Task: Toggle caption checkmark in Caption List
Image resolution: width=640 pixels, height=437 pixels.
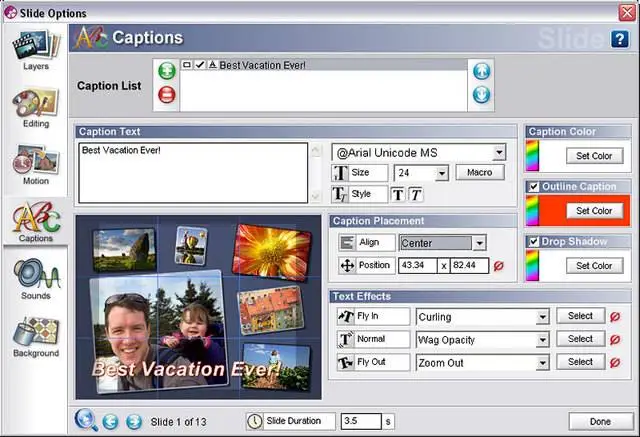Action: click(200, 64)
